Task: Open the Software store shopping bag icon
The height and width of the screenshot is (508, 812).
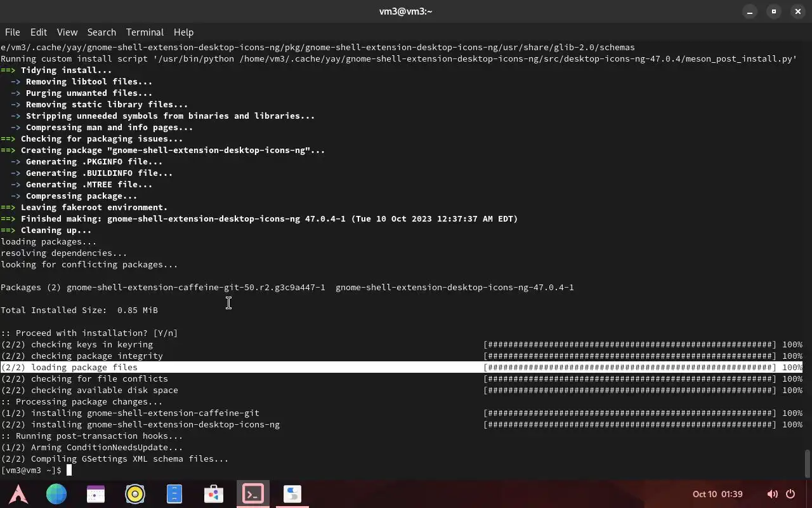Action: (214, 494)
